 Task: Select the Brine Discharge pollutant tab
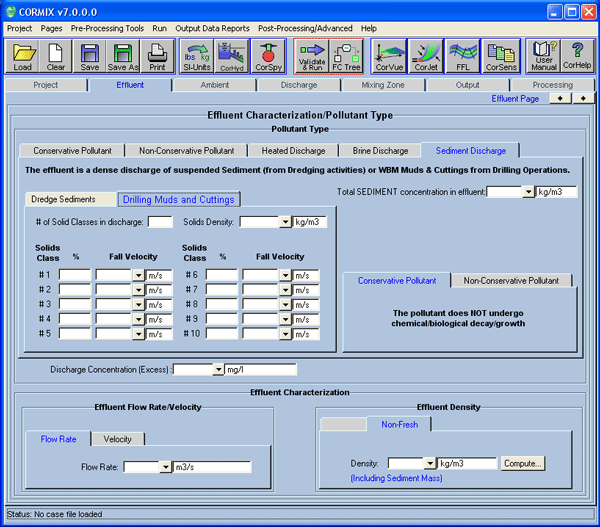point(380,151)
